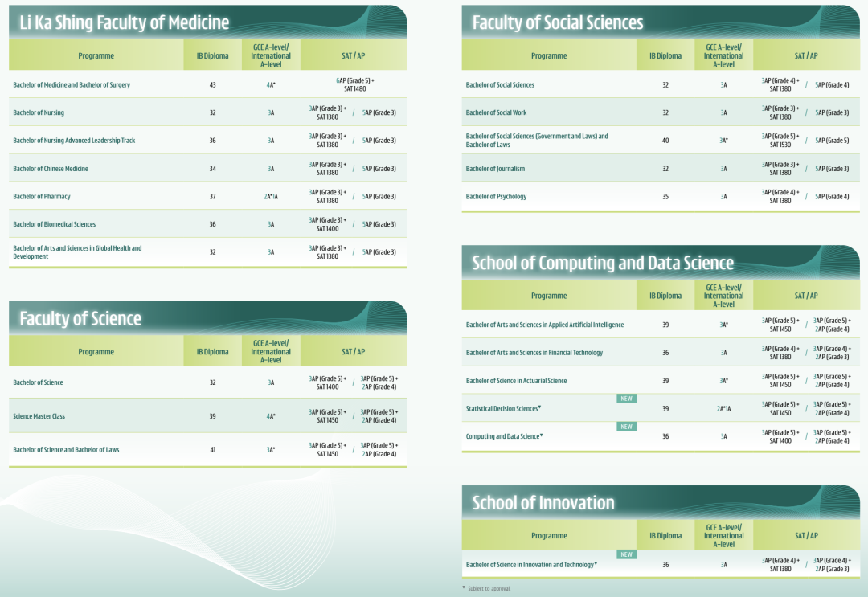
Task: Select the Bachelor of Journalism programme
Action: click(495, 169)
